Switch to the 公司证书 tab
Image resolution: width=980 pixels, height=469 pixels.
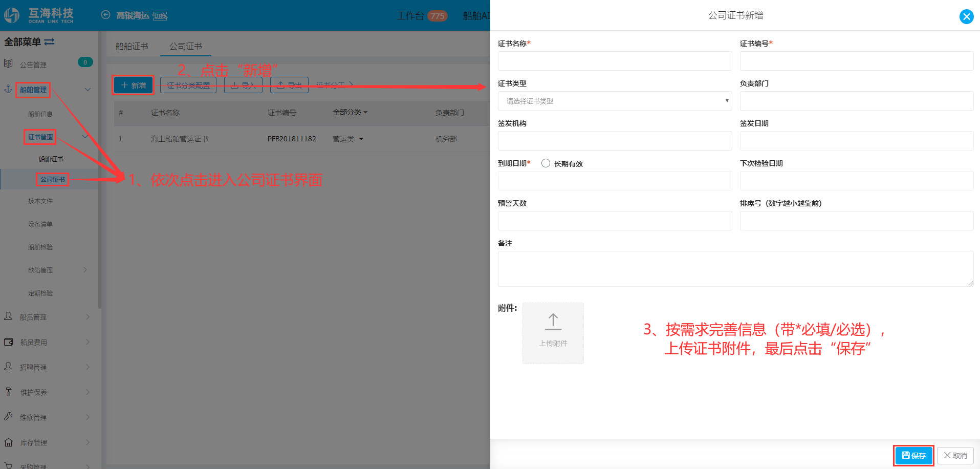[x=185, y=46]
